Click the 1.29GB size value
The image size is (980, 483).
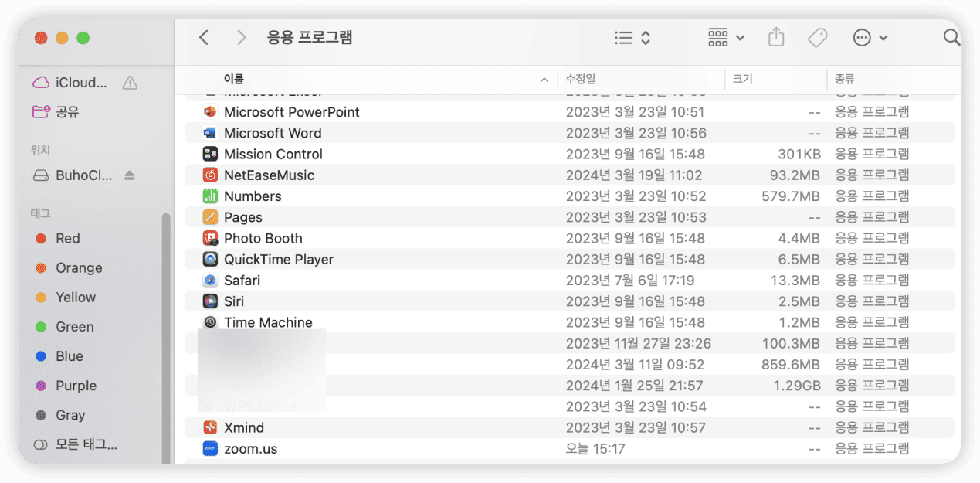click(796, 386)
